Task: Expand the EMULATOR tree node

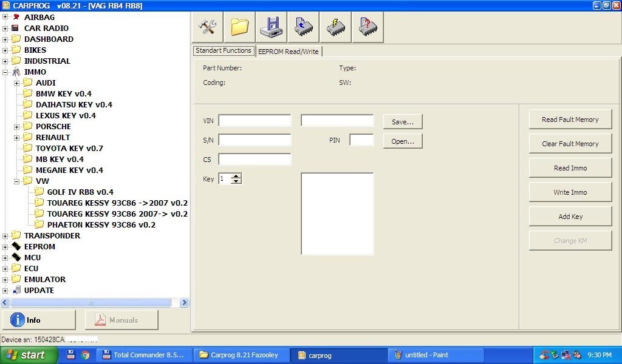Action: tap(5, 280)
